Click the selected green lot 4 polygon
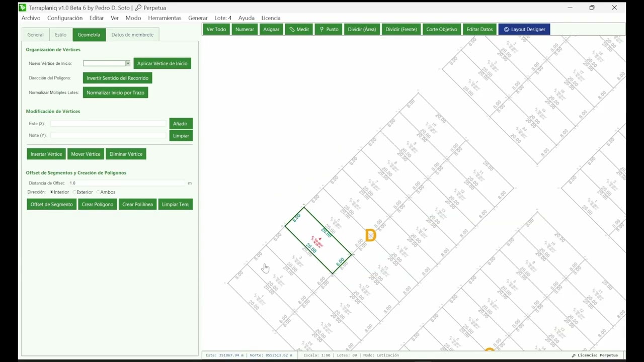The height and width of the screenshot is (362, 644). point(318,241)
